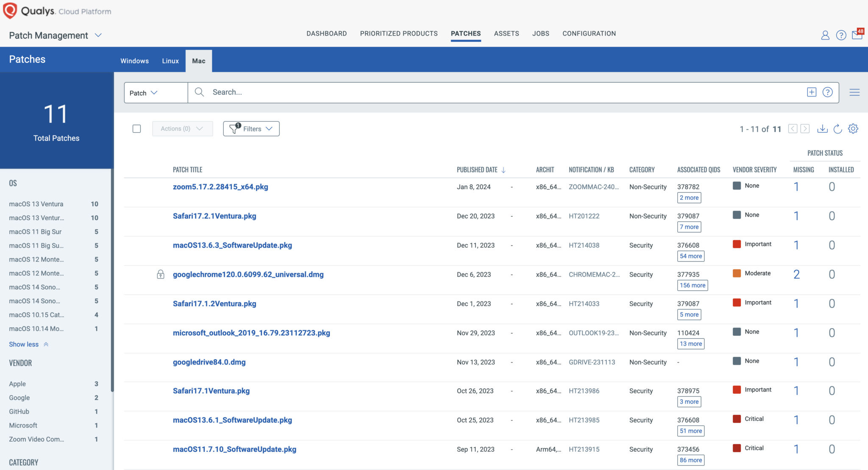
Task: Open the Actions dropdown
Action: point(182,128)
